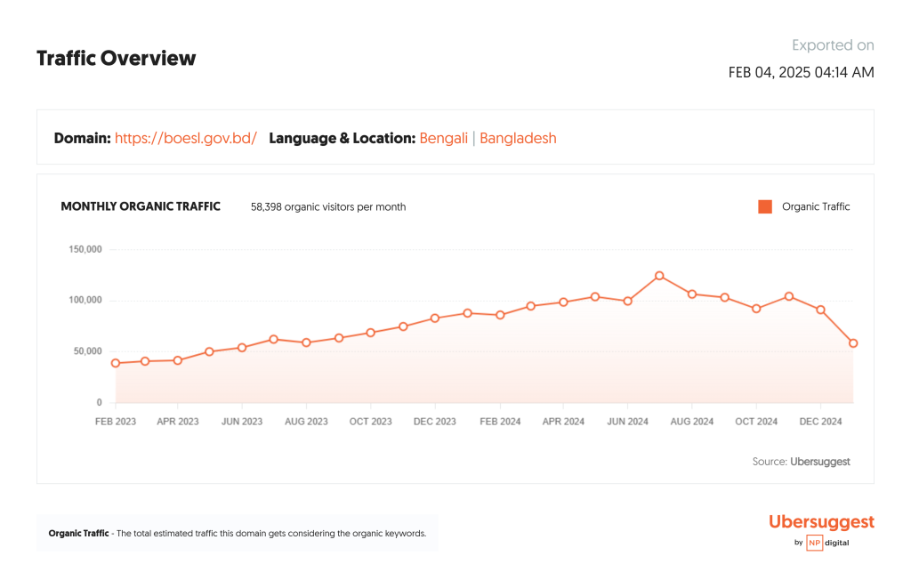This screenshot has width=911, height=588.
Task: Click the Monthly Organic Traffic chart title
Action: click(x=140, y=206)
